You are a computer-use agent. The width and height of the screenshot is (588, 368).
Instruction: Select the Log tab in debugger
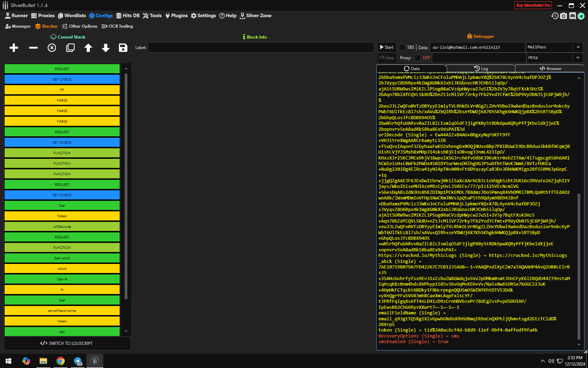[481, 68]
